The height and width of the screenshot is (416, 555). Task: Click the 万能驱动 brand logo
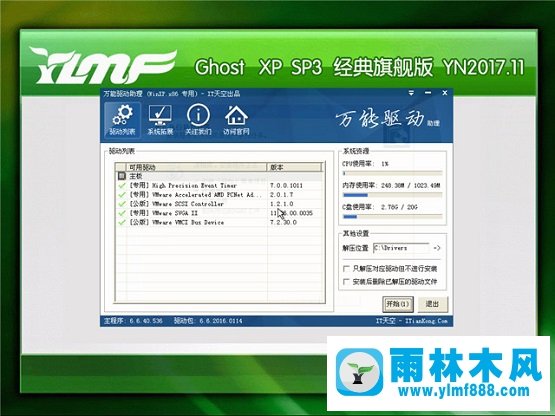tap(388, 119)
